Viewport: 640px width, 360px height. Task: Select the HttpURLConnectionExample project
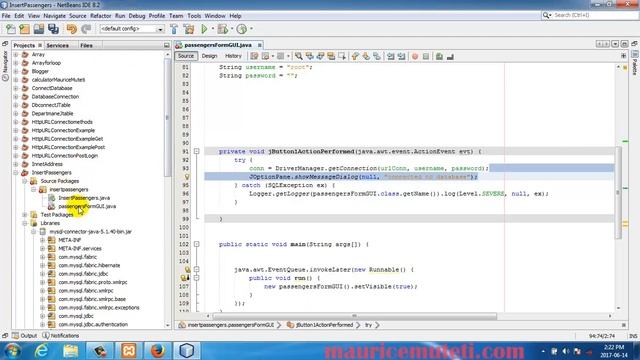[63, 130]
